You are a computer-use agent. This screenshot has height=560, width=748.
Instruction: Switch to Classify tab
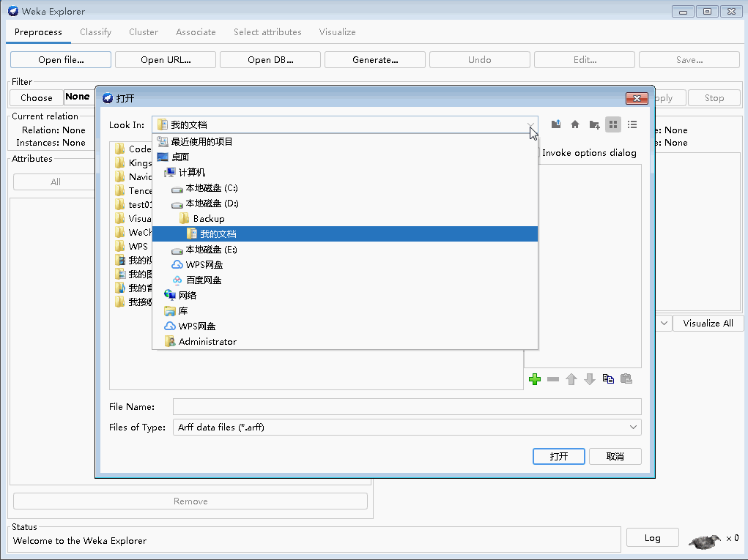pyautogui.click(x=95, y=32)
